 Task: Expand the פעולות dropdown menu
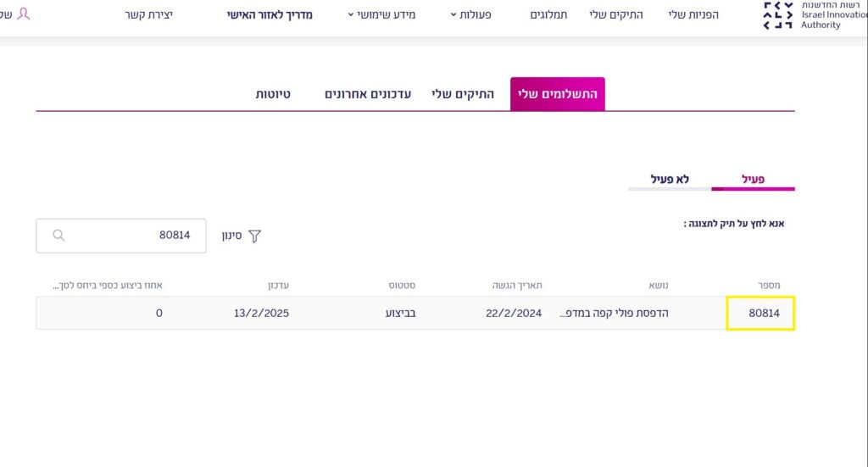(470, 14)
